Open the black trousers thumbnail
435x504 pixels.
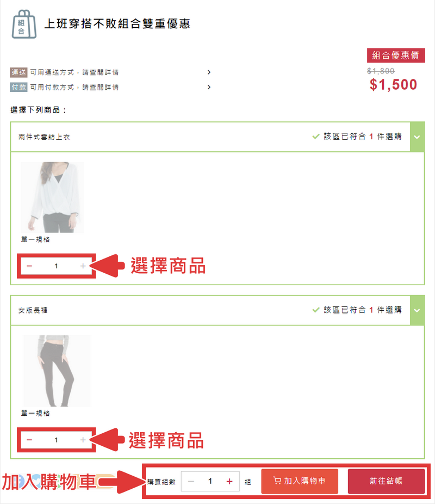(x=57, y=371)
